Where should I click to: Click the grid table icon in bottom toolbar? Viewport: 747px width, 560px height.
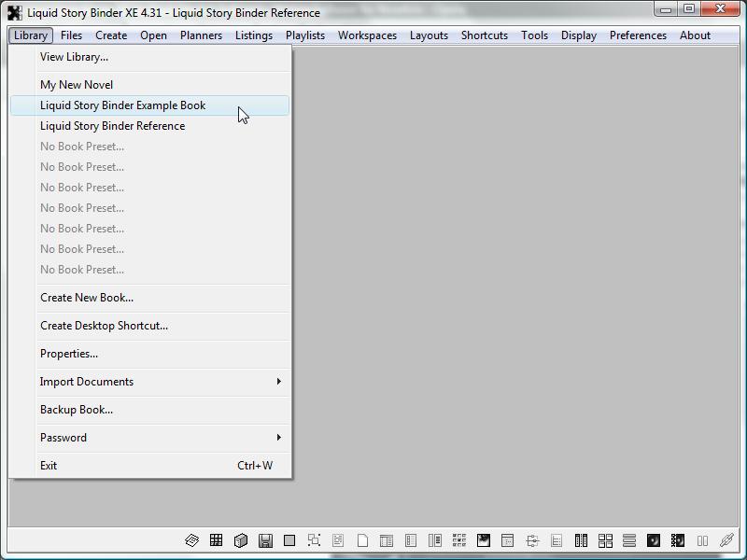click(216, 540)
